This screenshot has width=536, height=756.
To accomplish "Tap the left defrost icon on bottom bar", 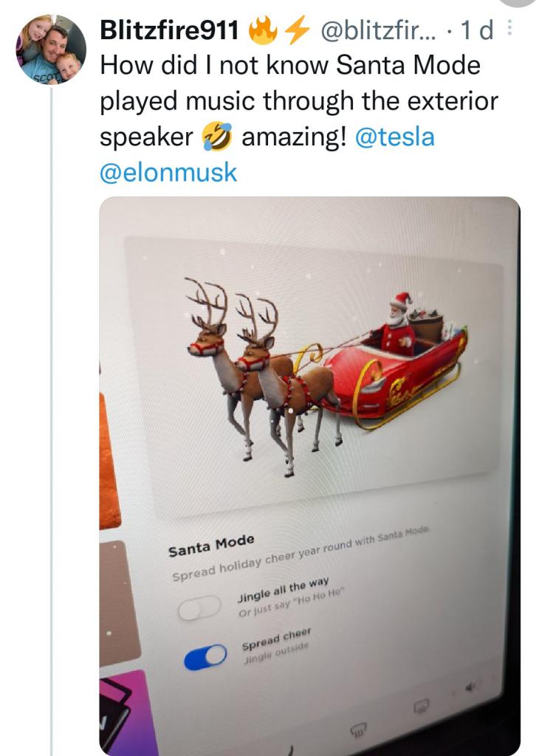I will click(360, 731).
